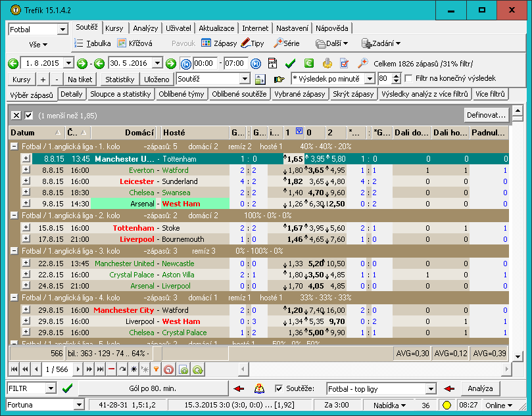Enable Filtr na konečný výsledek checkbox

click(409, 79)
